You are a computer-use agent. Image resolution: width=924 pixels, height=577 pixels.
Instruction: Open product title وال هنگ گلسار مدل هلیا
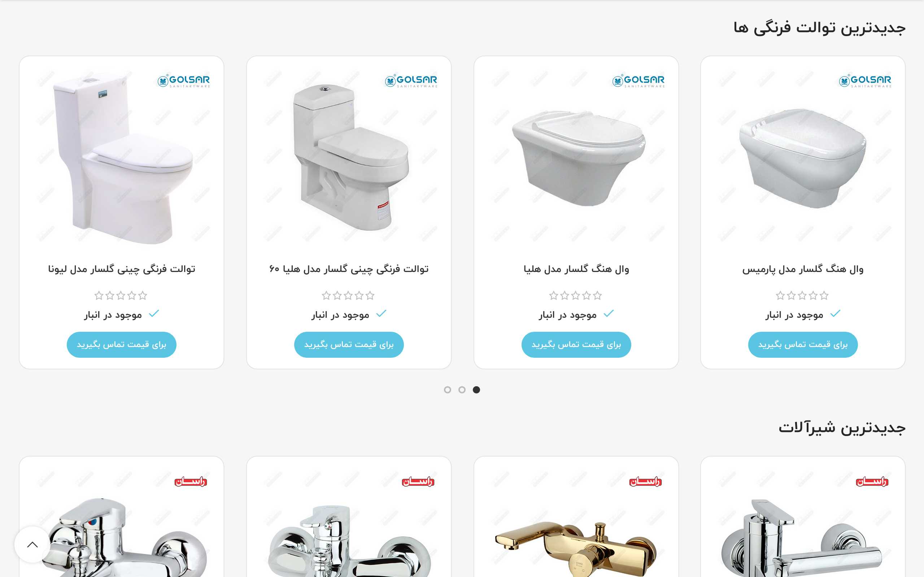pos(576,269)
